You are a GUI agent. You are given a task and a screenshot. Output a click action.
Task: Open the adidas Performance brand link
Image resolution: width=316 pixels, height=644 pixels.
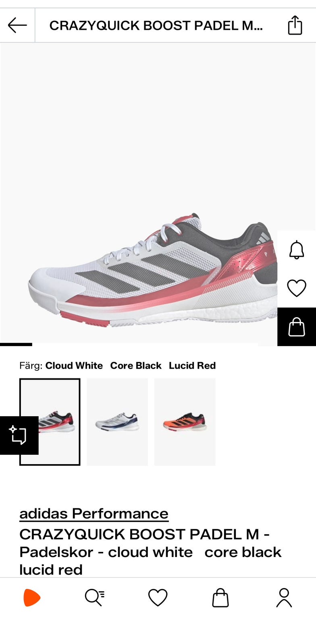(94, 514)
